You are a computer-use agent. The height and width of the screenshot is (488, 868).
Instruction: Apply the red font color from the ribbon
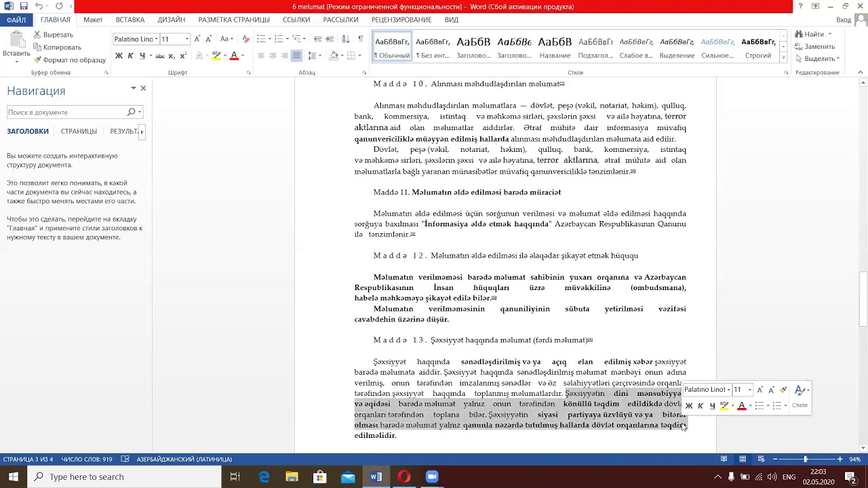pos(233,56)
